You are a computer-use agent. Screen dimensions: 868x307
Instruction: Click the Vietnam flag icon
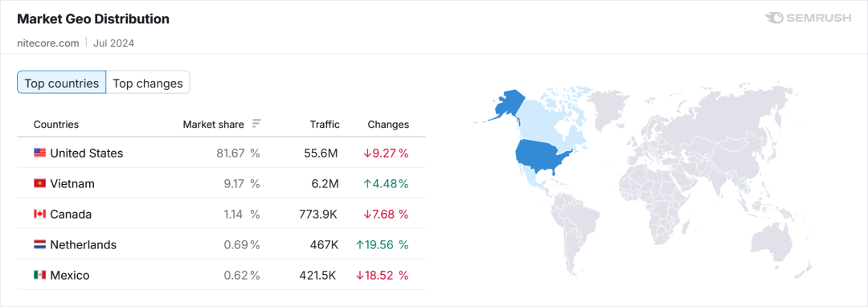[x=39, y=184]
